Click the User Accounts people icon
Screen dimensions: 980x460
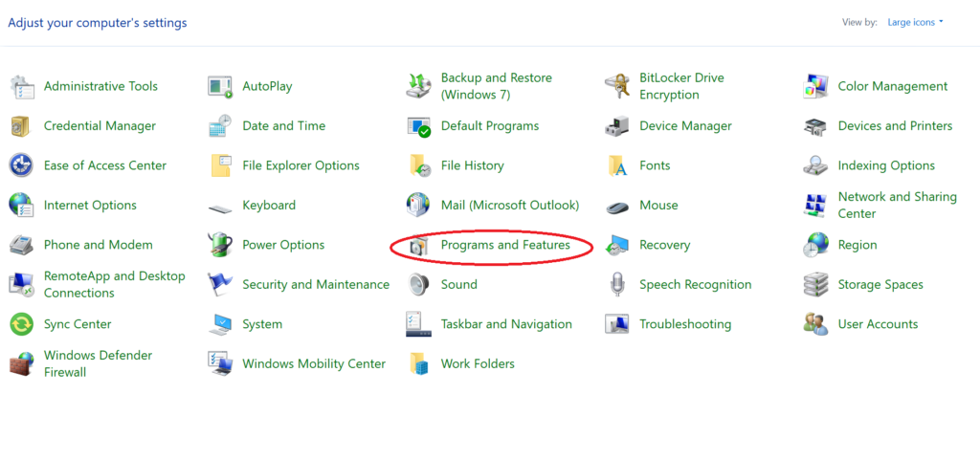click(x=815, y=324)
